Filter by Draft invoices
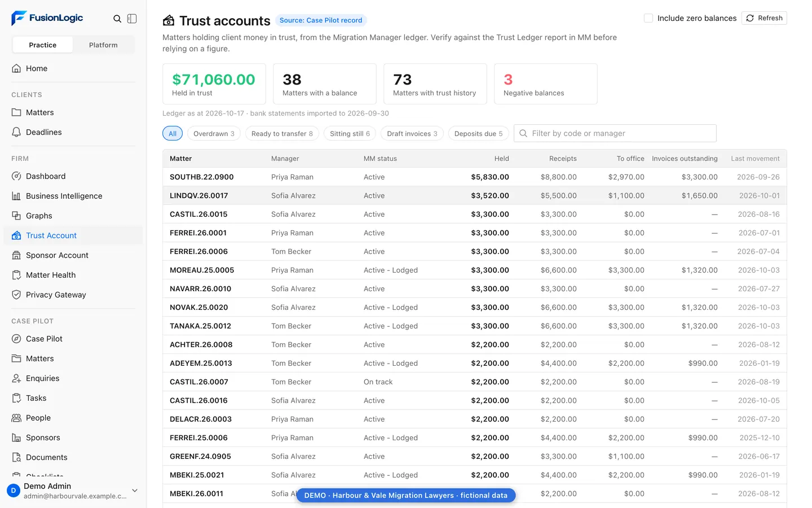Viewport: 812px width, 508px height. pyautogui.click(x=412, y=133)
